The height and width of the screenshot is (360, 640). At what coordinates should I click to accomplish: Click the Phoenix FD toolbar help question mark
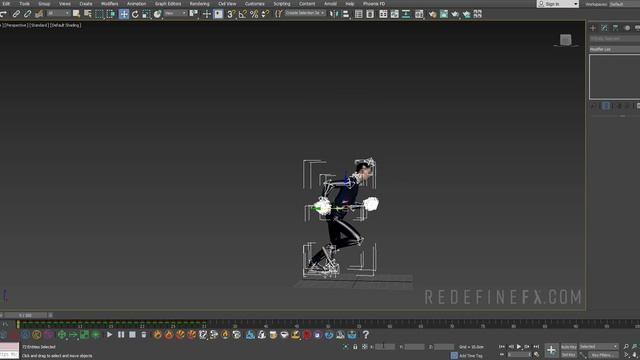tap(366, 335)
